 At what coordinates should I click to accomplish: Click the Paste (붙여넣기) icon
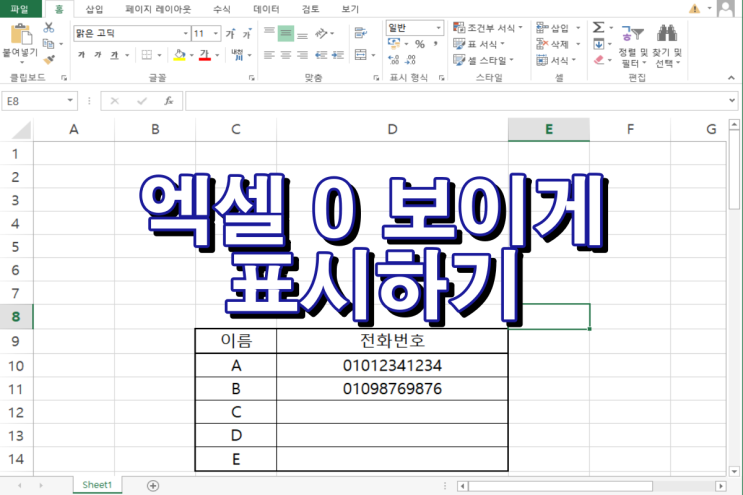tap(21, 35)
